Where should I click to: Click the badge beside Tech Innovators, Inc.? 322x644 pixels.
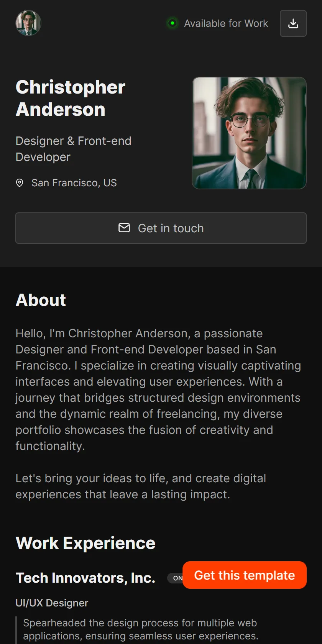175,578
